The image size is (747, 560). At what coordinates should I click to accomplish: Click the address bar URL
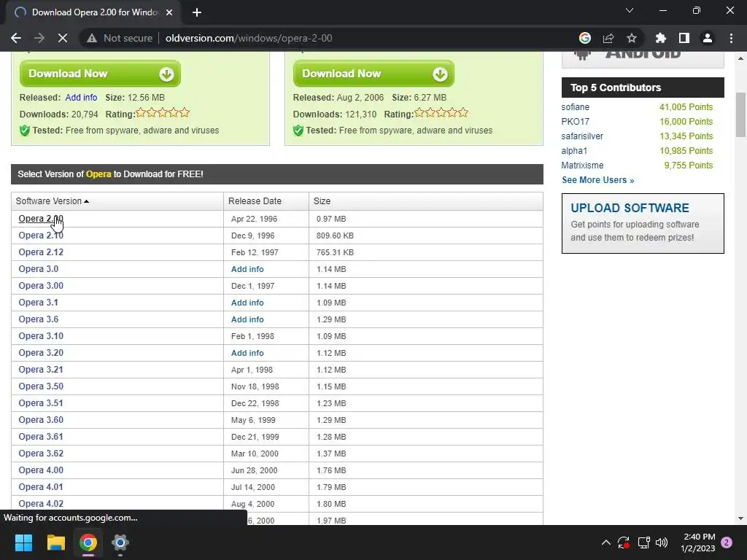tap(249, 38)
